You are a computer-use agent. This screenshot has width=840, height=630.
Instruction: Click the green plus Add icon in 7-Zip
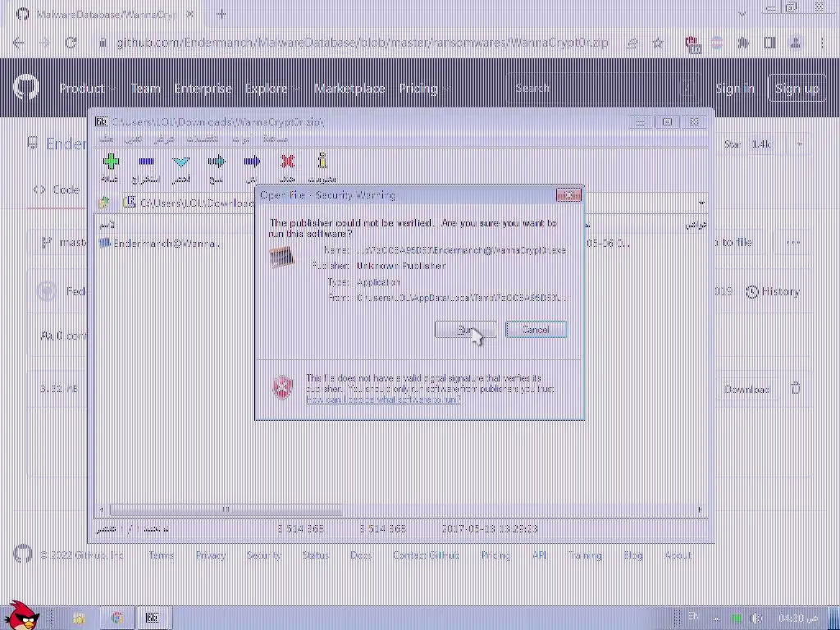(x=111, y=162)
